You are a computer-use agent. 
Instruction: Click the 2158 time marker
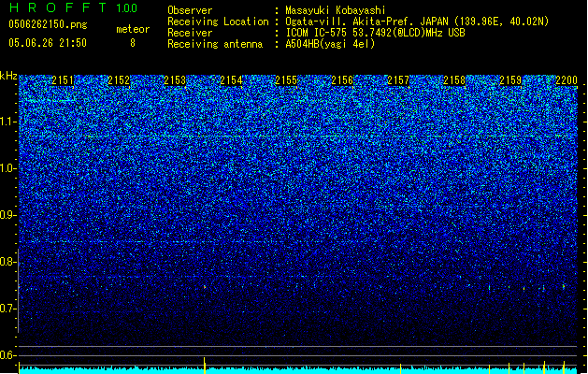[454, 80]
